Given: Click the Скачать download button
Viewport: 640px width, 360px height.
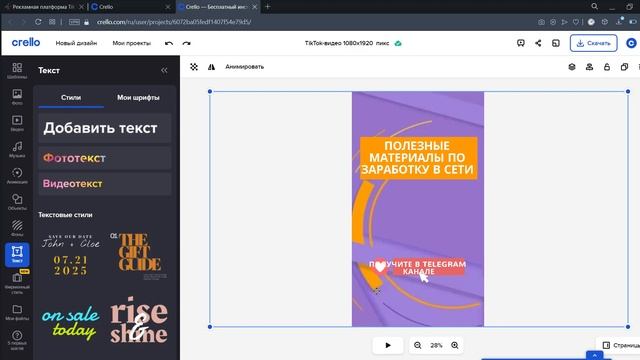Looking at the screenshot, I should 593,43.
